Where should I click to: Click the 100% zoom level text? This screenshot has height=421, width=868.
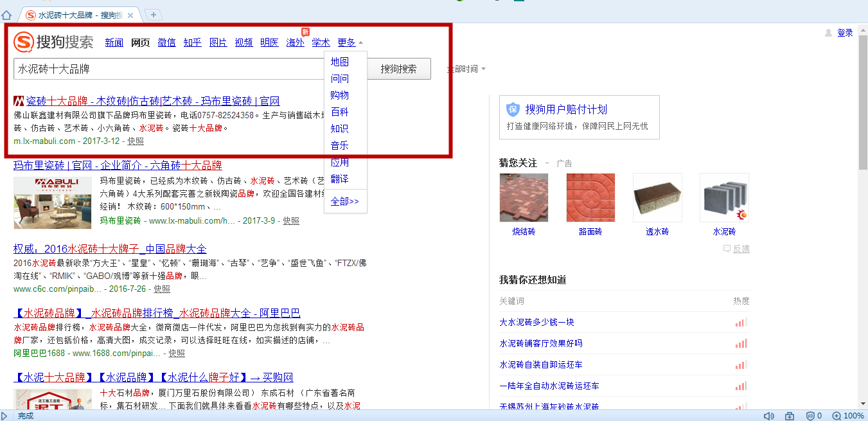click(x=854, y=416)
